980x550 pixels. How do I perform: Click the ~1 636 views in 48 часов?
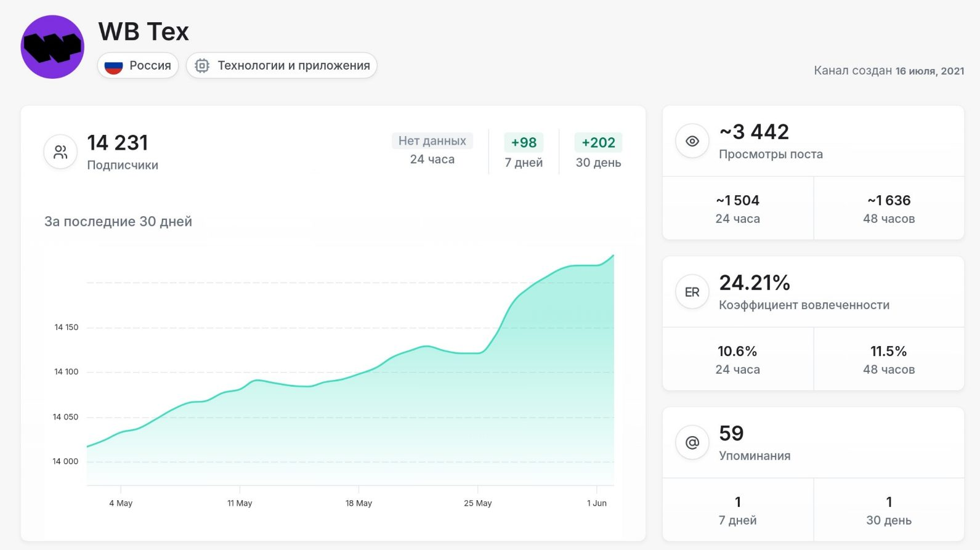[x=889, y=200]
